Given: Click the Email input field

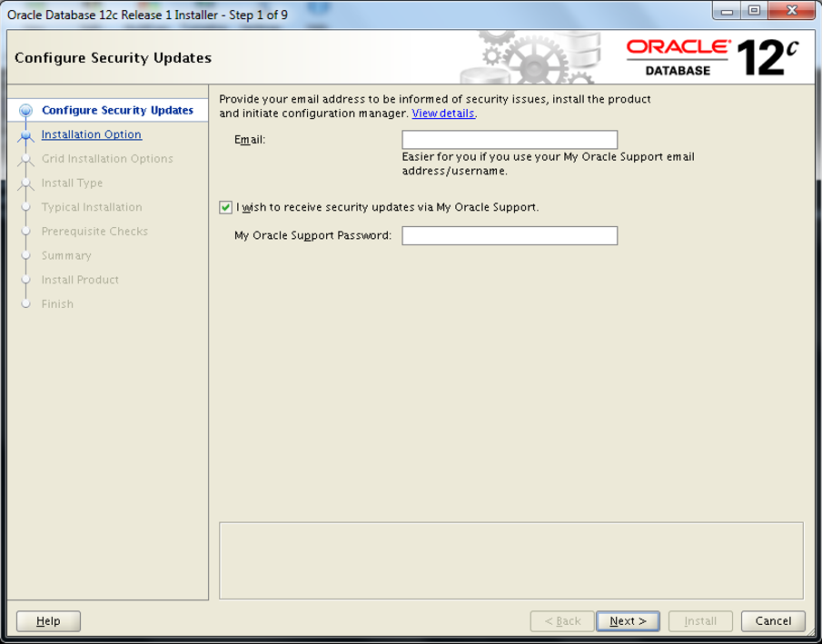Looking at the screenshot, I should coord(510,140).
